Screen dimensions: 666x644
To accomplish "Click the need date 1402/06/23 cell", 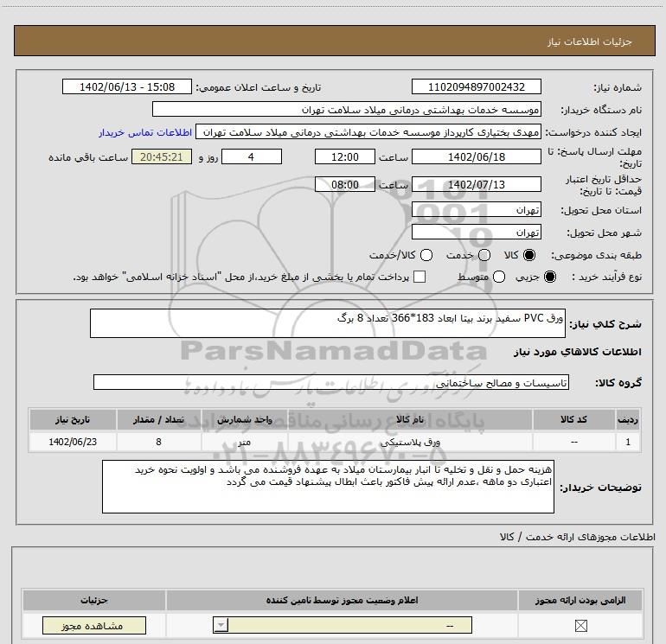I will coord(73,442).
